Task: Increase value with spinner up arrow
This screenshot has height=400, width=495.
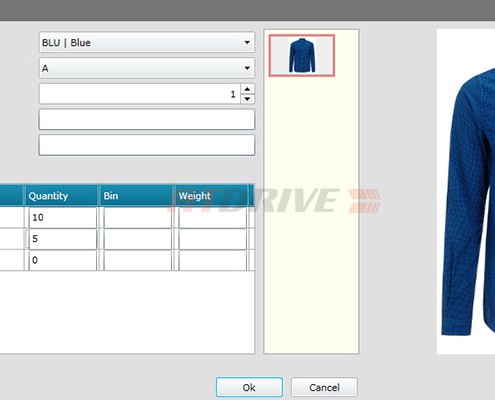Action: pyautogui.click(x=247, y=89)
